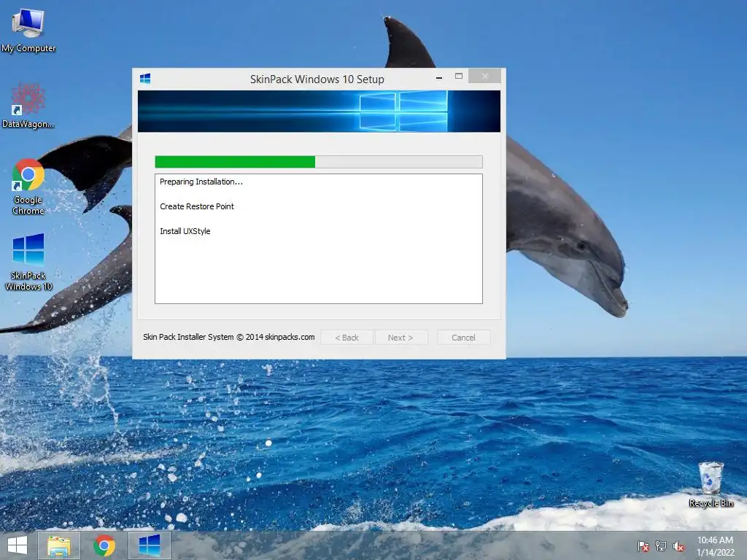Close the SkinPack setup window
Viewport: 747px width, 560px height.
(484, 76)
